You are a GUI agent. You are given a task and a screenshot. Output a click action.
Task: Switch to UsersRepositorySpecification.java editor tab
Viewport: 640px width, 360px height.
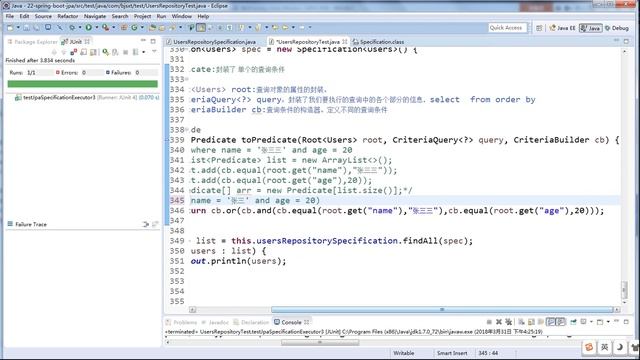pos(211,42)
